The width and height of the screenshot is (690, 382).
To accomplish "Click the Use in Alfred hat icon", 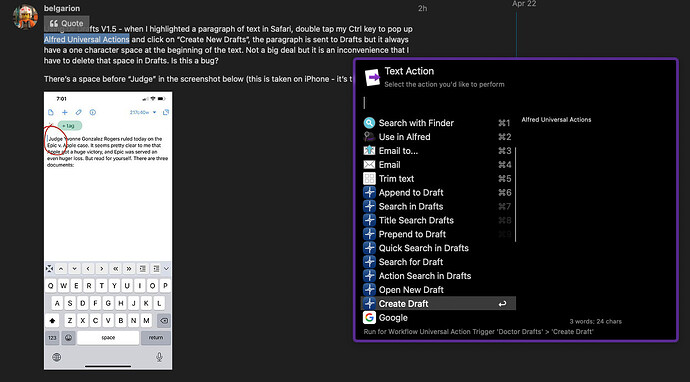I will tap(369, 137).
